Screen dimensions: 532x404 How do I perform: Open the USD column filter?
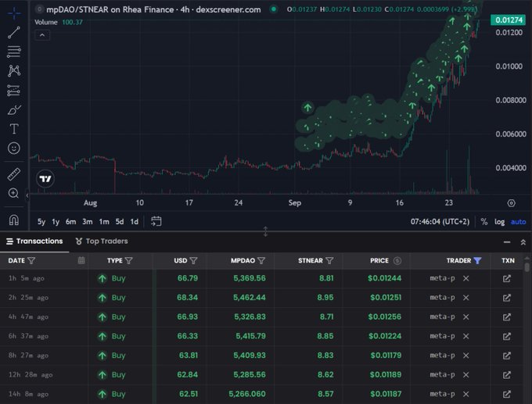193,260
